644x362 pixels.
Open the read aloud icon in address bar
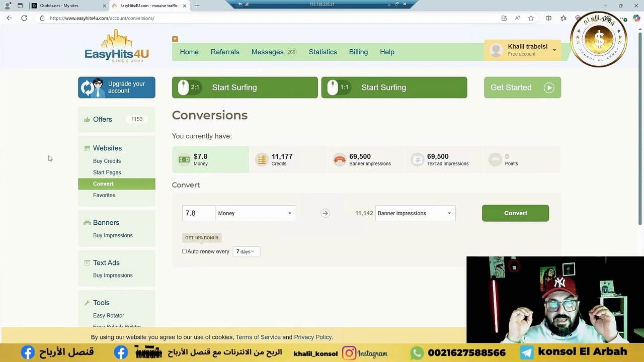point(517,18)
